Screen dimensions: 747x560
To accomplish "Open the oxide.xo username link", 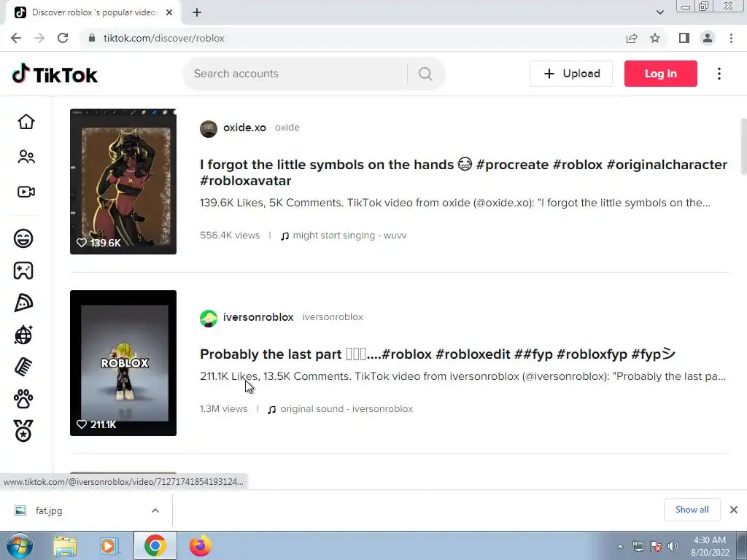I will point(245,128).
